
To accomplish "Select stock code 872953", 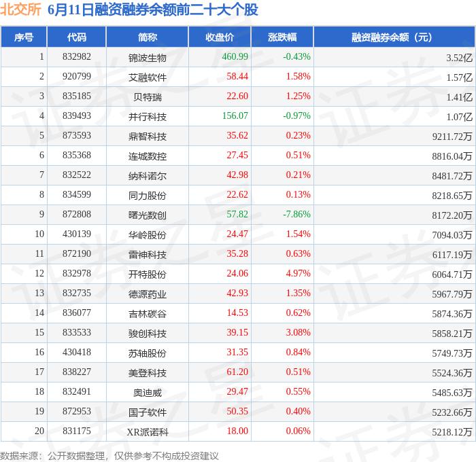I will tap(76, 412).
